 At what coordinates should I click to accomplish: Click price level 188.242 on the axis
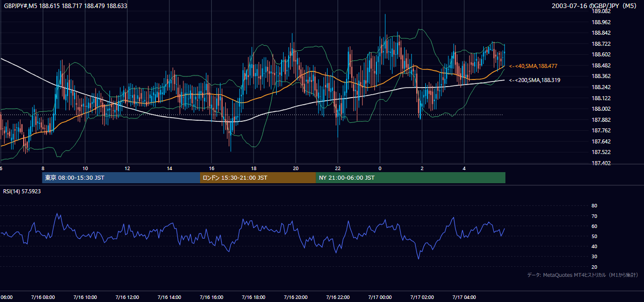pos(601,87)
